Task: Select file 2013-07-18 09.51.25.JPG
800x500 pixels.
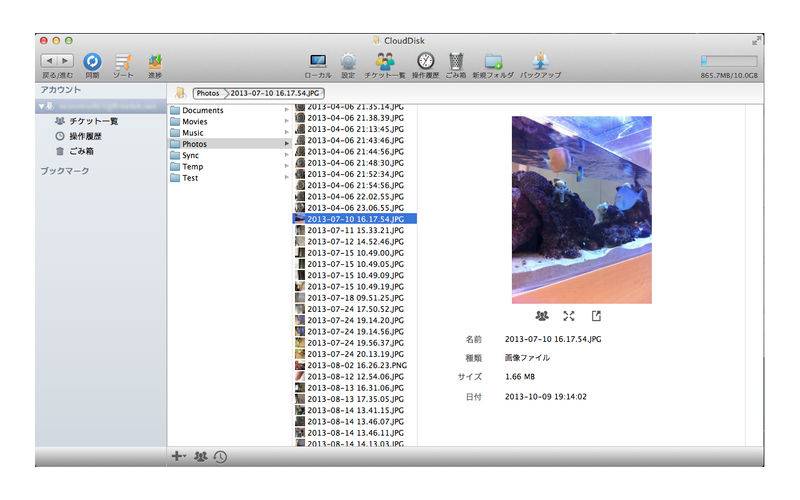Action: click(x=355, y=297)
